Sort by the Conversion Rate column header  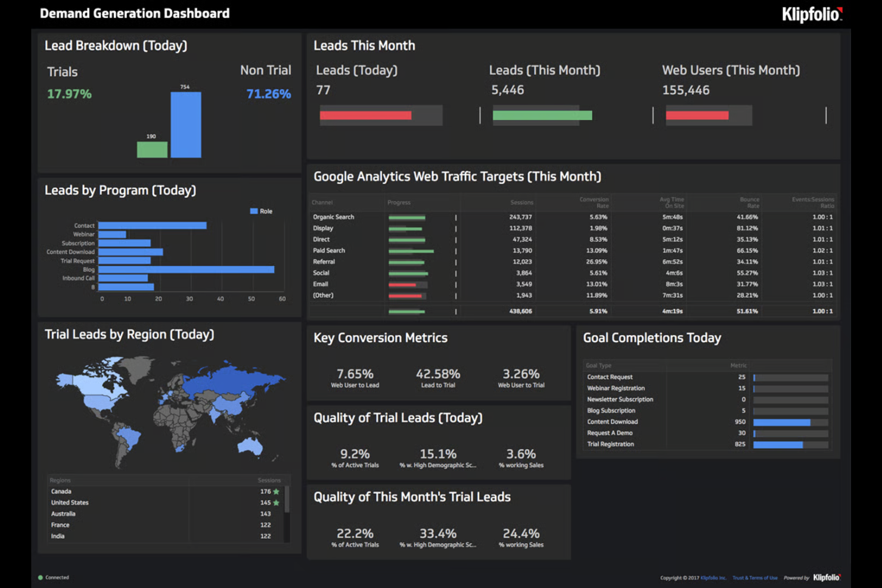click(594, 203)
